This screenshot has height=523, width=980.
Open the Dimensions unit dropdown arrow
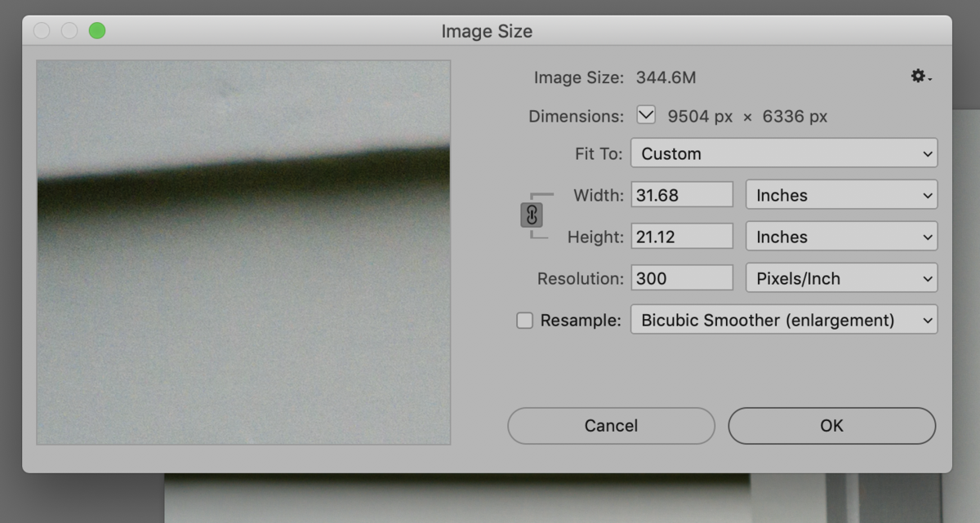coord(646,116)
